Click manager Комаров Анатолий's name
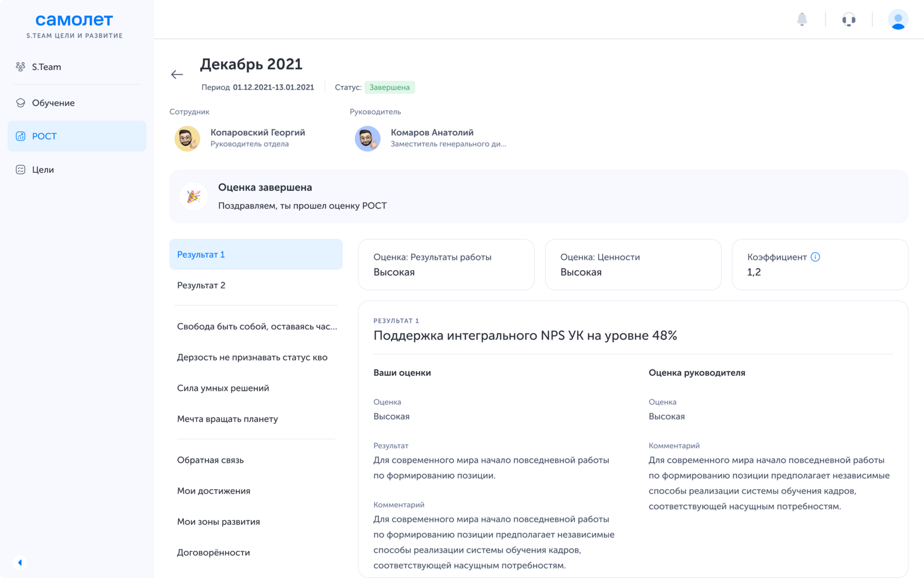This screenshot has width=924, height=578. [x=432, y=133]
